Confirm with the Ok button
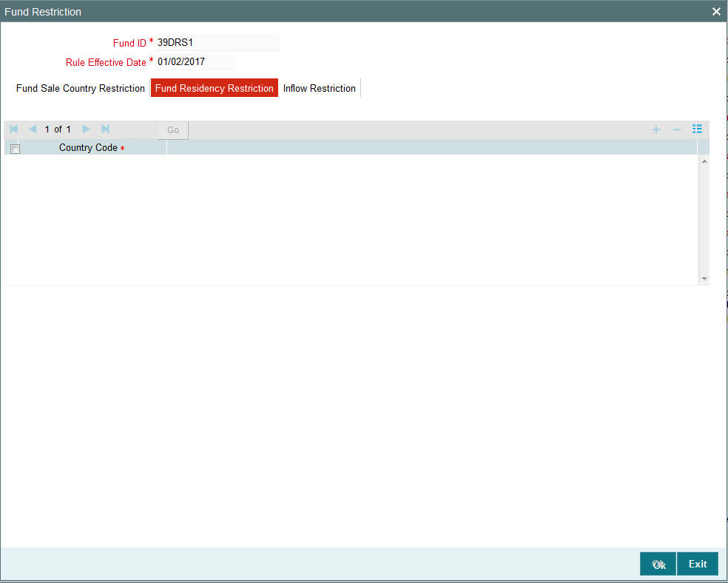The width and height of the screenshot is (728, 583). (x=658, y=564)
